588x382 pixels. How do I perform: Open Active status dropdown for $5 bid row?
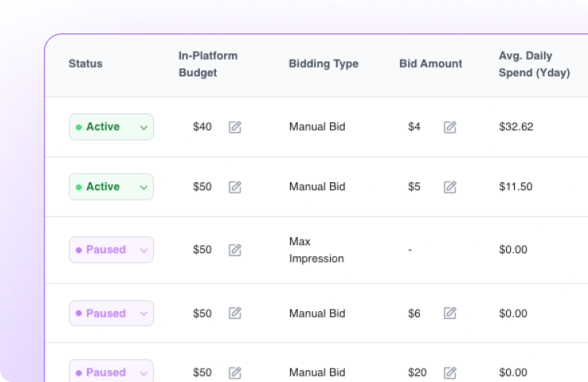pyautogui.click(x=111, y=187)
